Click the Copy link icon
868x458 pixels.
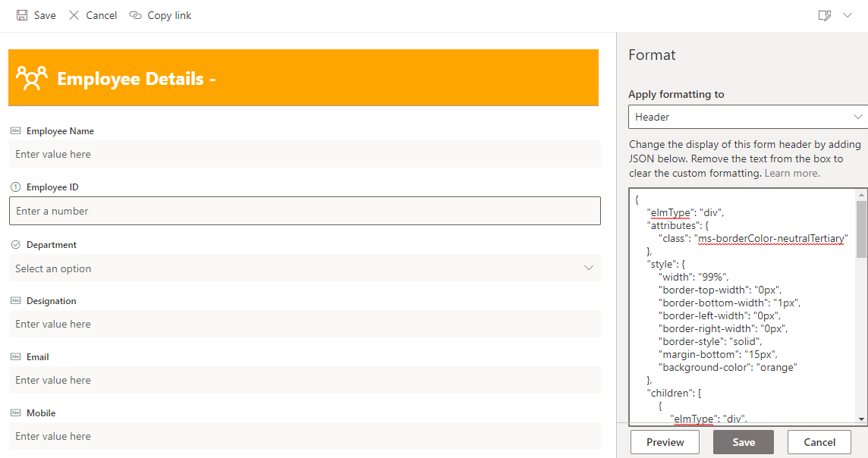[135, 14]
